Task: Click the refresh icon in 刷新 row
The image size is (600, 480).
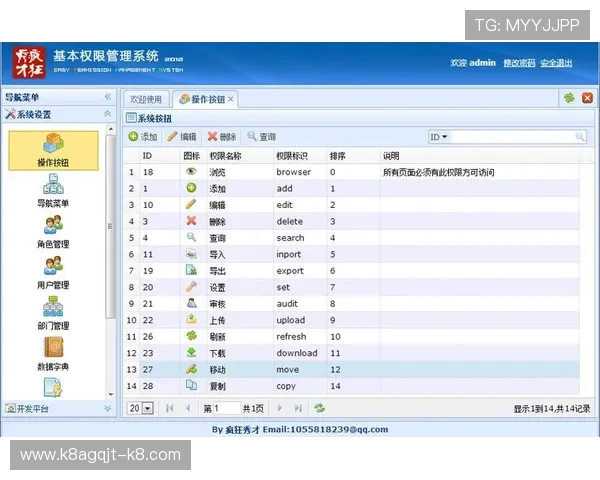Action: tap(191, 336)
